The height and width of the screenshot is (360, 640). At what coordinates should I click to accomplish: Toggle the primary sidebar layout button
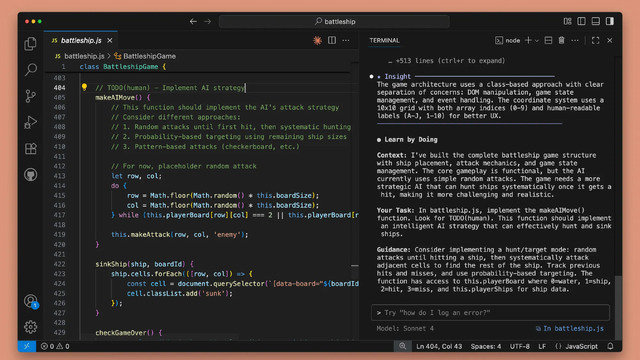581,21
